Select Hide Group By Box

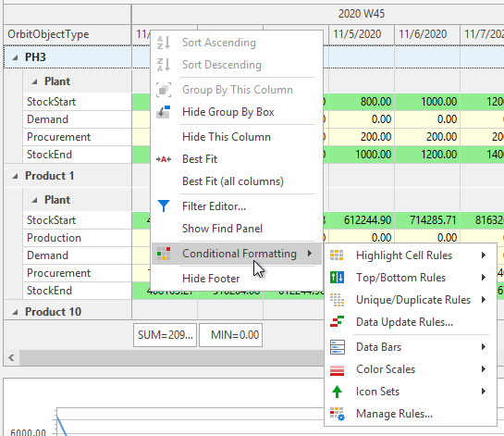coord(237,112)
